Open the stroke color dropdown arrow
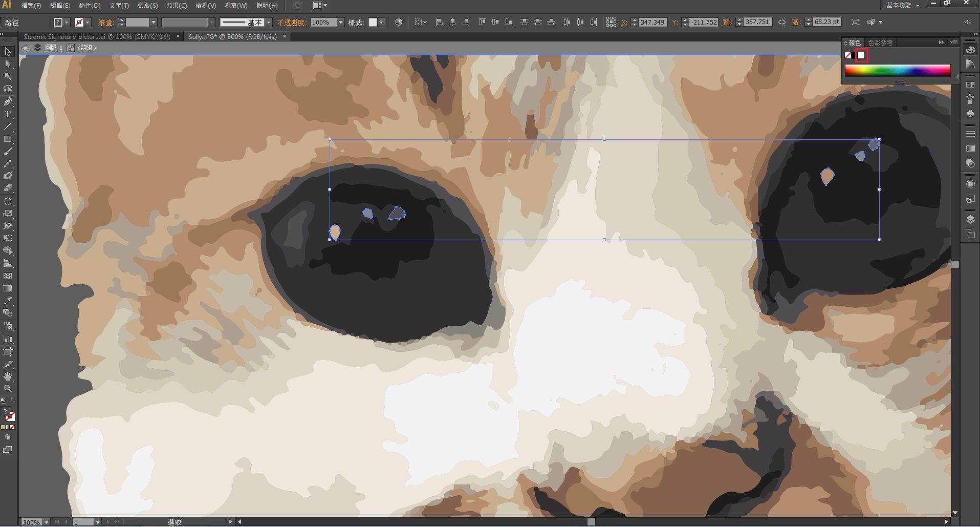This screenshot has height=527, width=980. (88, 22)
